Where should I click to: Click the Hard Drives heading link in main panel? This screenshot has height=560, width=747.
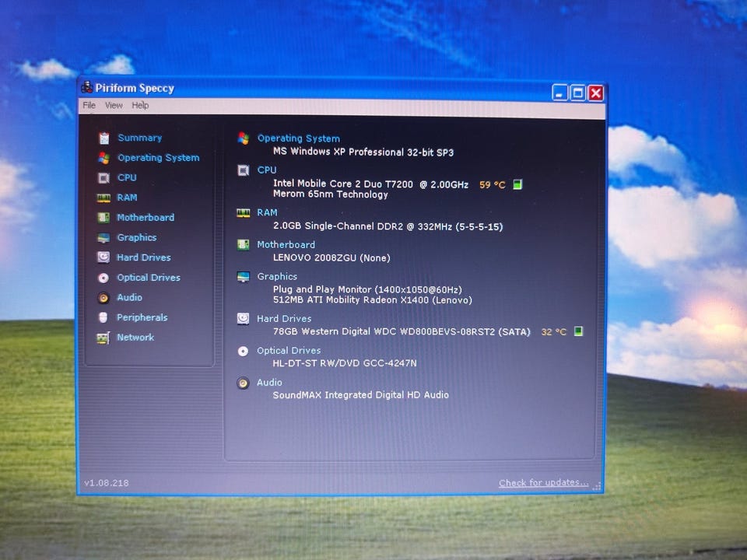point(284,319)
